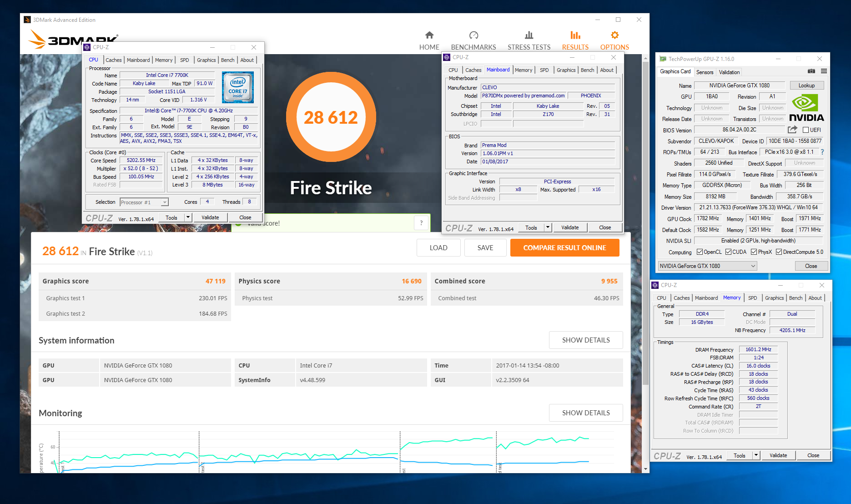
Task: Click COMPARE RESULT ONLINE
Action: pos(564,248)
